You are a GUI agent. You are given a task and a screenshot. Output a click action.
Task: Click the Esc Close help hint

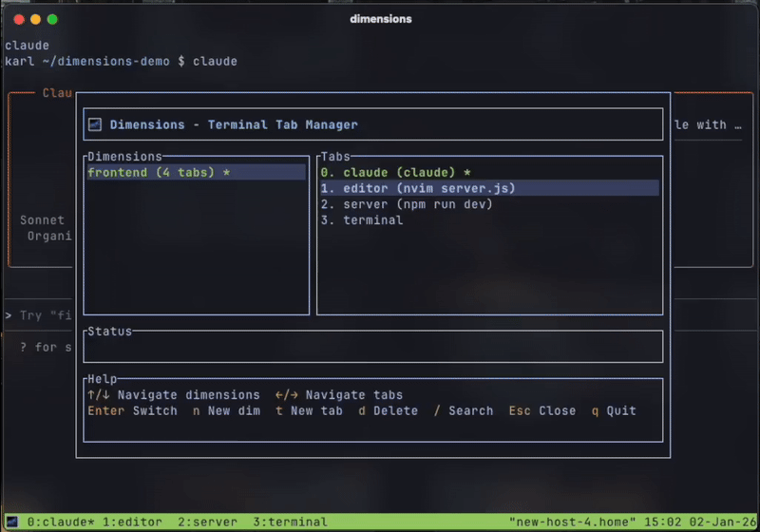coord(542,410)
